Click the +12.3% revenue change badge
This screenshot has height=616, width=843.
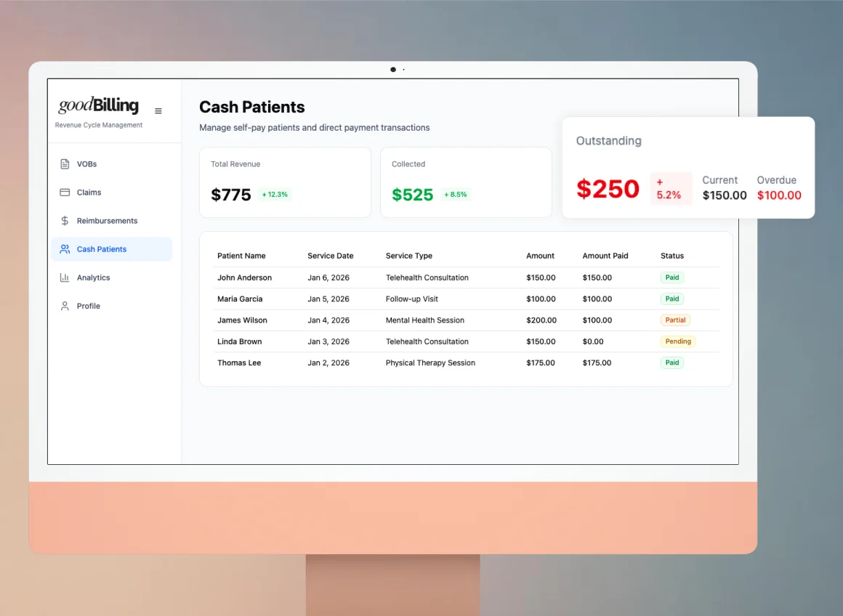tap(275, 195)
